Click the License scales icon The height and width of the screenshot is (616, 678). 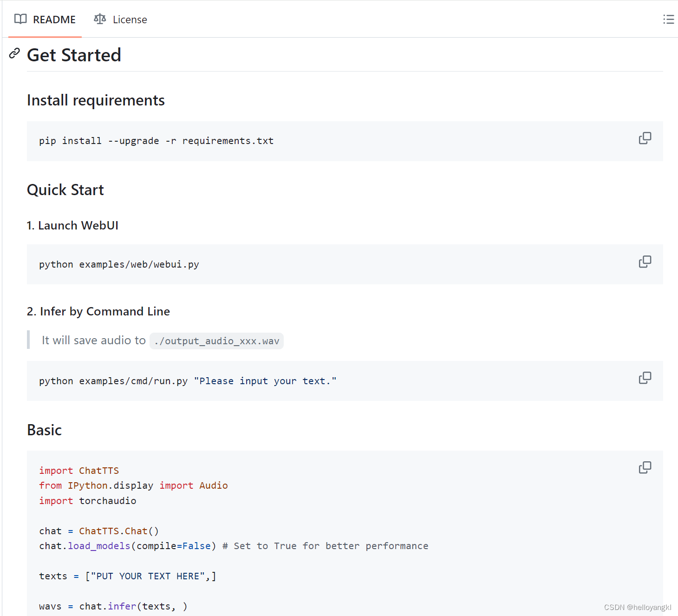(x=100, y=19)
